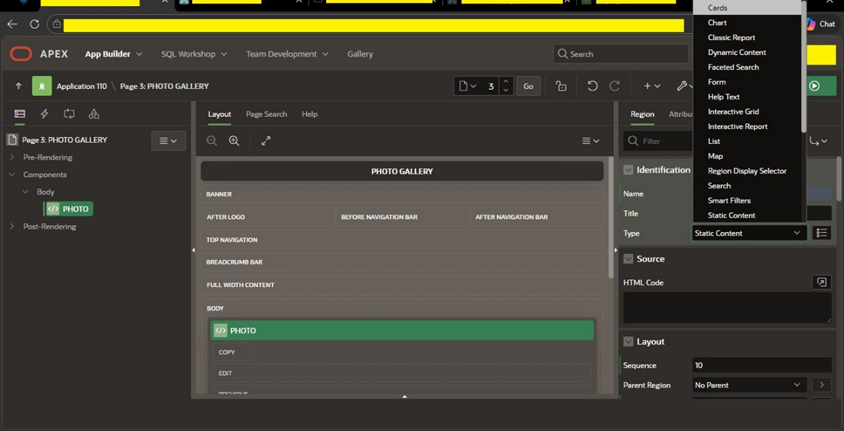Open the Shared Components tab icon
Viewport: 844px width, 431px height.
[x=94, y=114]
